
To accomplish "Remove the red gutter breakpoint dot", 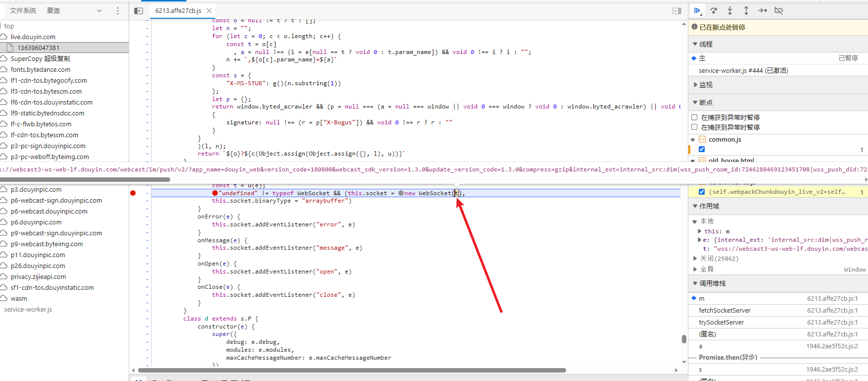I will [133, 193].
